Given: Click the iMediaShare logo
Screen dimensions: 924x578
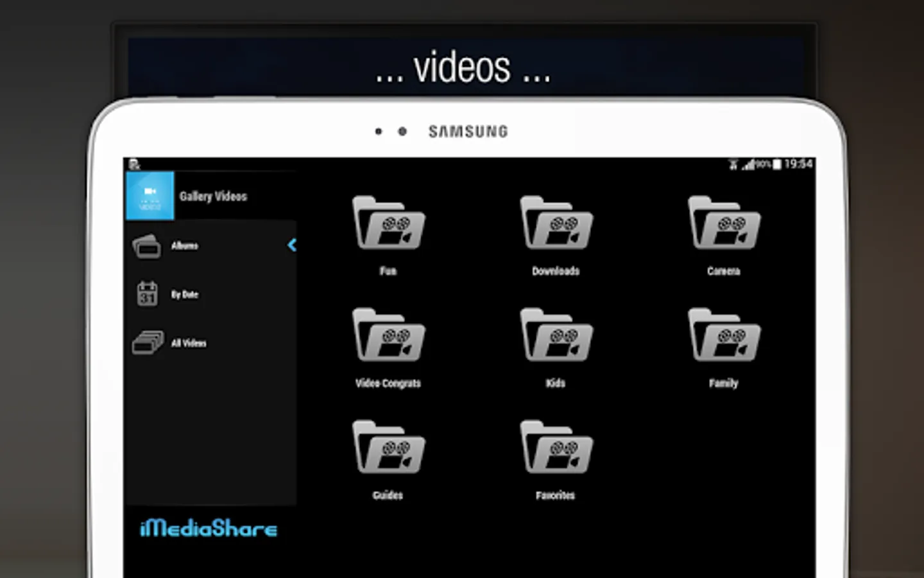Looking at the screenshot, I should point(209,529).
